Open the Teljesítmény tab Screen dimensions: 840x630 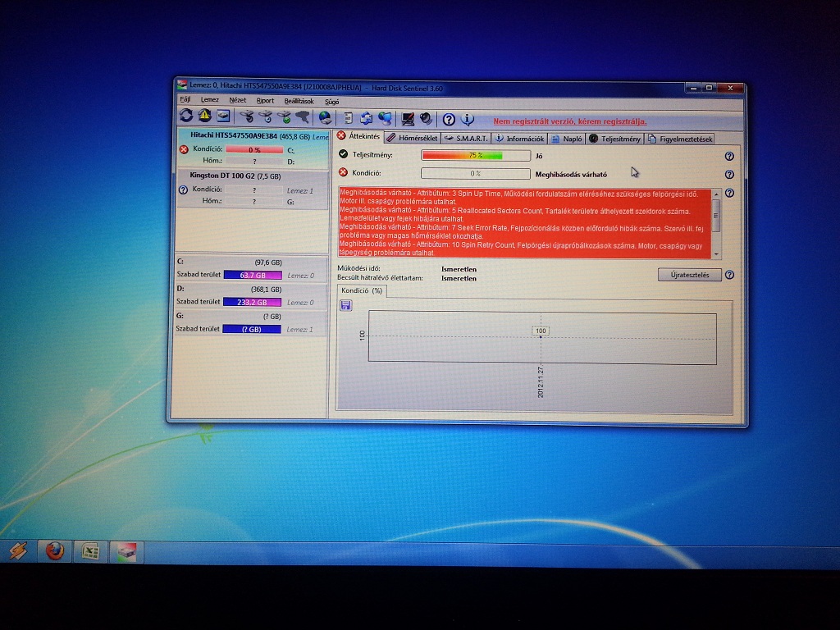tap(615, 139)
